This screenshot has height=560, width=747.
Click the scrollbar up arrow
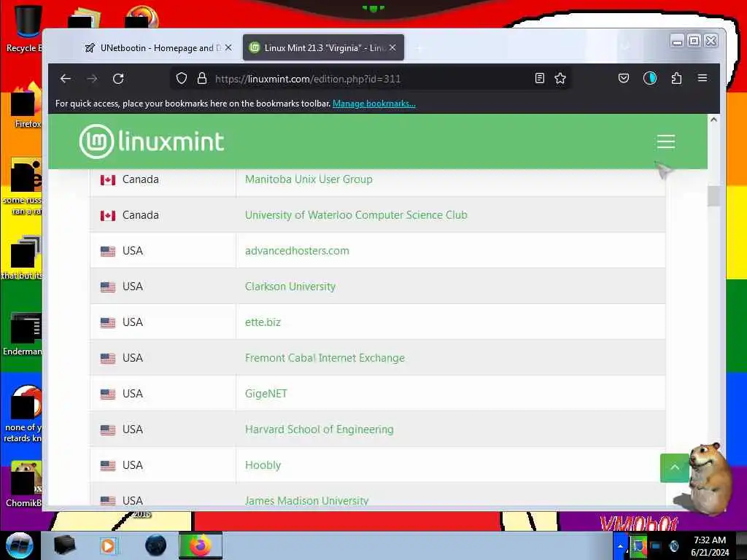pos(713,120)
